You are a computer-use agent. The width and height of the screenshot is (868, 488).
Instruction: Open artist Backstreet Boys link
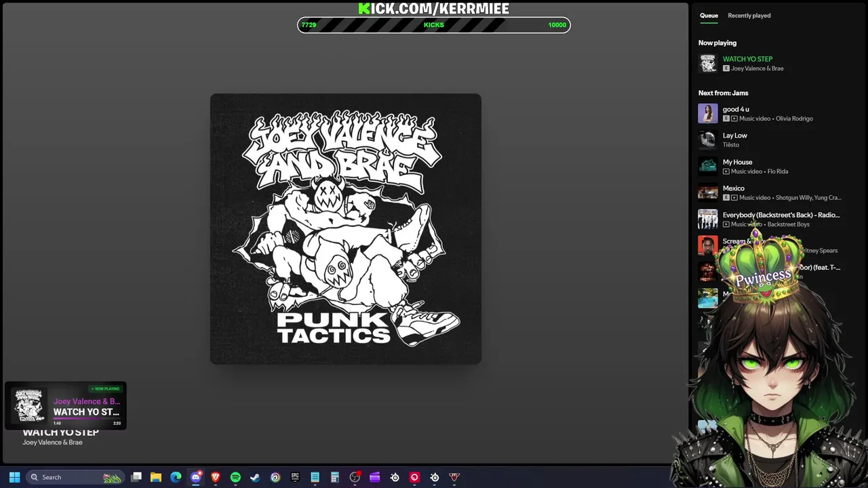point(788,224)
